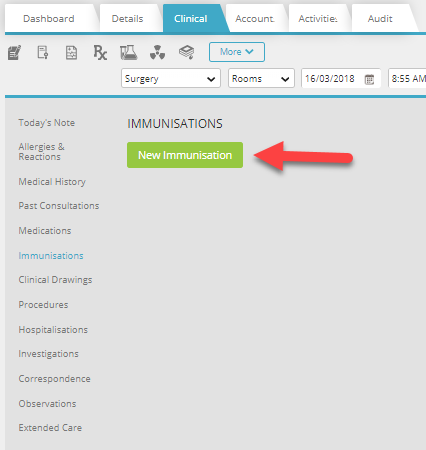Image resolution: width=426 pixels, height=450 pixels.
Task: Click the date field showing 16/03/2018
Action: pyautogui.click(x=341, y=78)
